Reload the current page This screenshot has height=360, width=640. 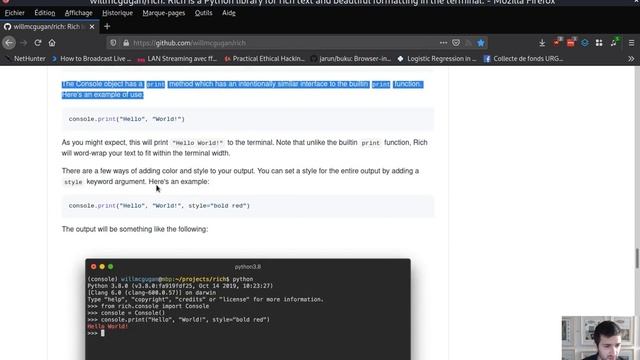pyautogui.click(x=38, y=42)
